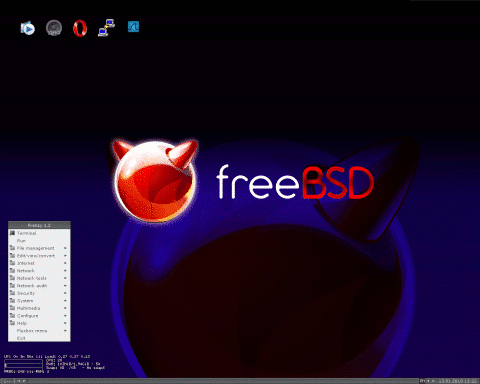The width and height of the screenshot is (480, 384).
Task: Expand the Configure submenu arrow
Action: (65, 316)
